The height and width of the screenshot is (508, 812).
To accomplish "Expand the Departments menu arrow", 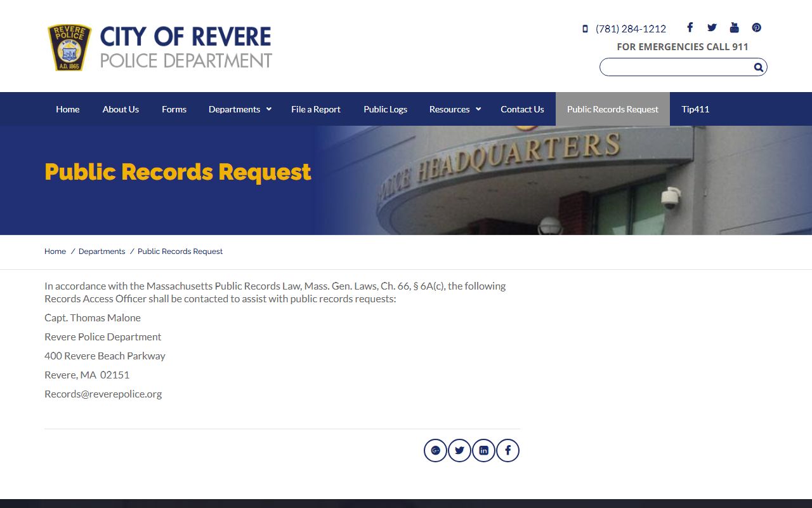I will coord(269,109).
